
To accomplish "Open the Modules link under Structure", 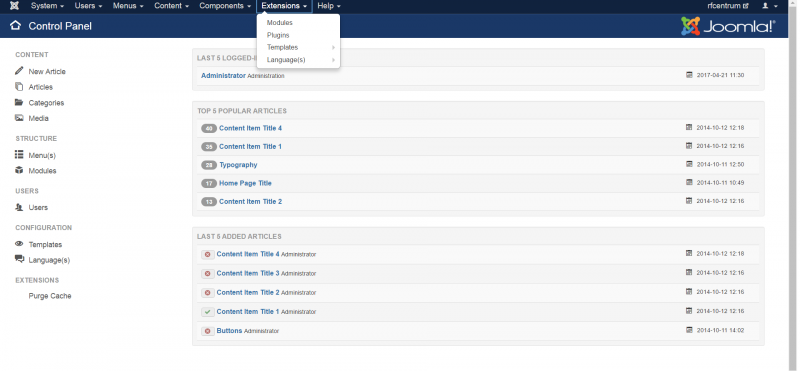I will tap(42, 171).
